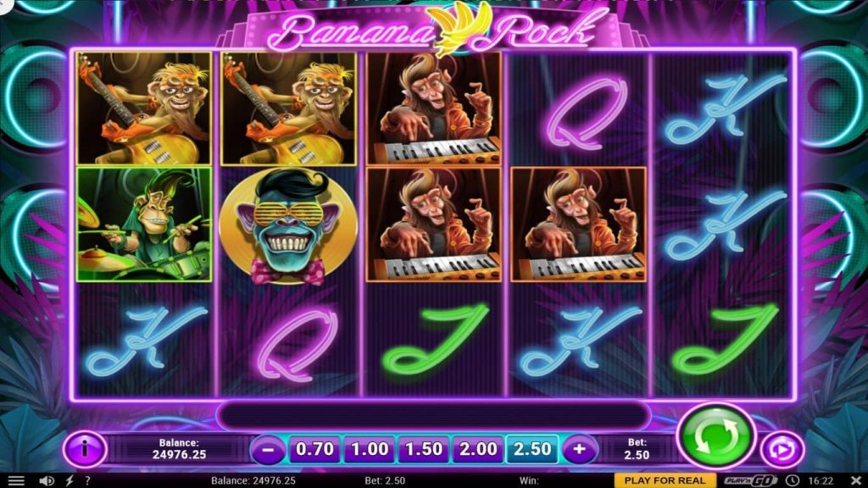Click the PLAY FOR REAL button
Screen dimensions: 868x488
click(665, 480)
